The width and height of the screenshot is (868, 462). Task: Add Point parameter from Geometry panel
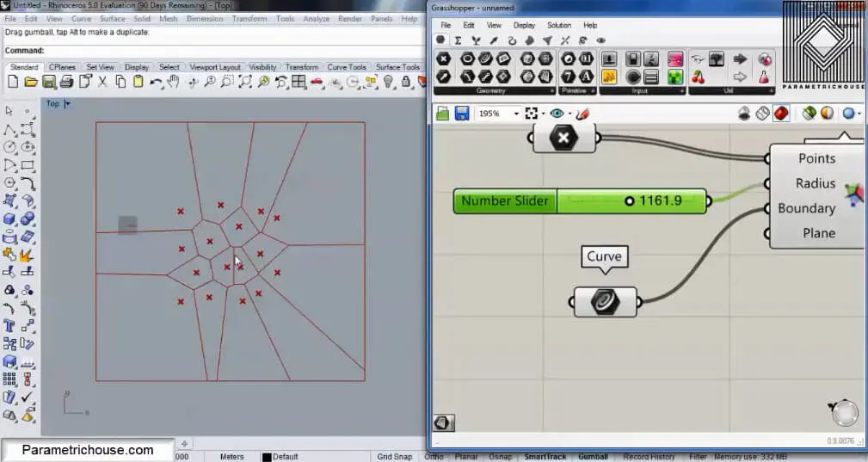pyautogui.click(x=443, y=59)
